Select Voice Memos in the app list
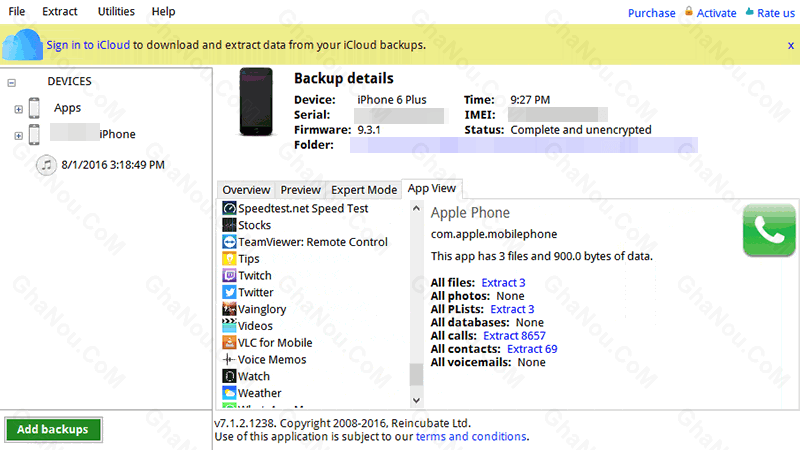The width and height of the screenshot is (800, 450). (x=272, y=359)
